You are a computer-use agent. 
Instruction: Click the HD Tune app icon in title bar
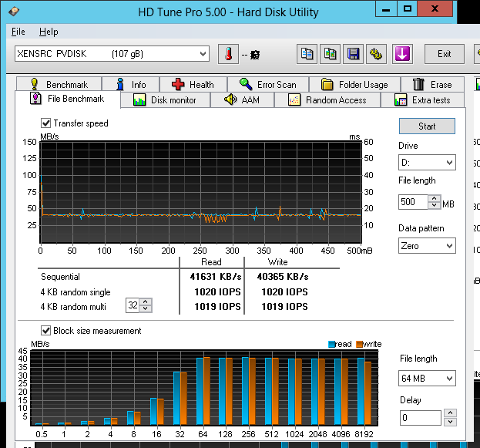[14, 12]
